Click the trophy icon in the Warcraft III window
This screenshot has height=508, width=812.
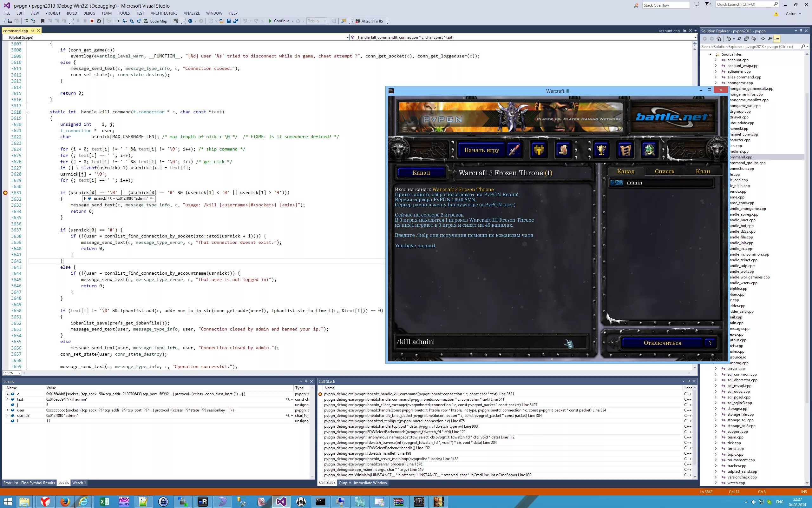tap(601, 150)
